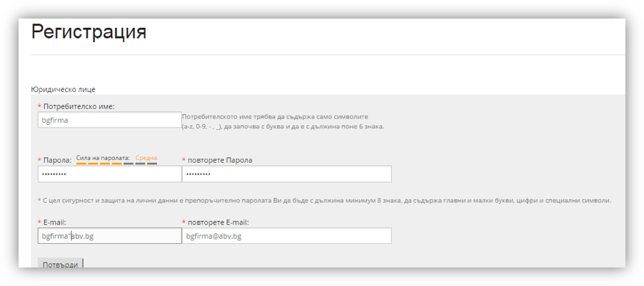The height and width of the screenshot is (286, 644).
Task: Submit the form with Потвърди button
Action: pyautogui.click(x=61, y=264)
